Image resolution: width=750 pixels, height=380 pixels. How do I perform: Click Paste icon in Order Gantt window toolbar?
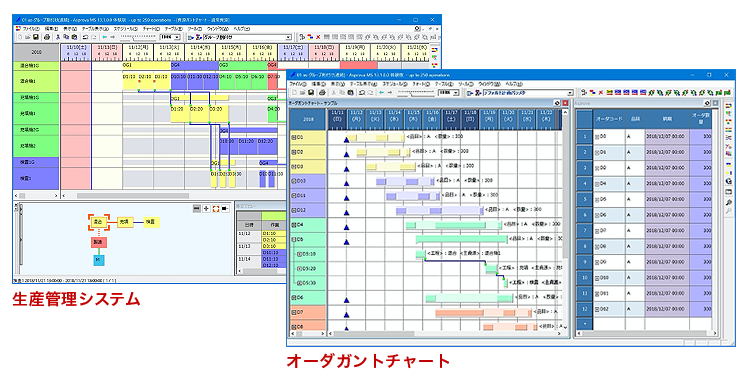[x=351, y=92]
